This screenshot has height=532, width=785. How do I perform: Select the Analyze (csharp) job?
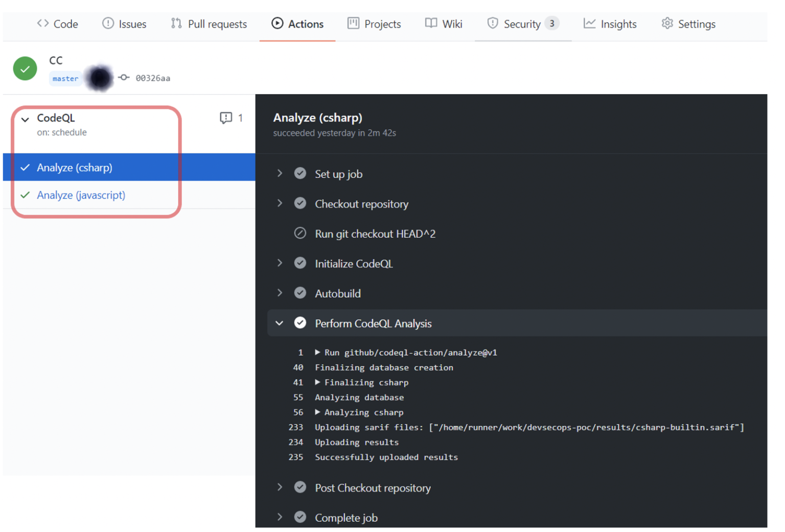tap(75, 168)
